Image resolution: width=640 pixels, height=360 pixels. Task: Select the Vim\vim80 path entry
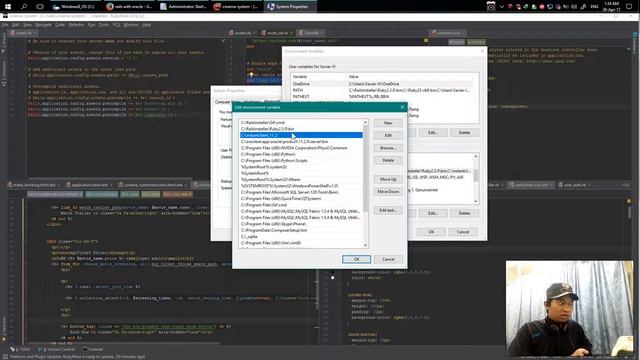pos(301,243)
